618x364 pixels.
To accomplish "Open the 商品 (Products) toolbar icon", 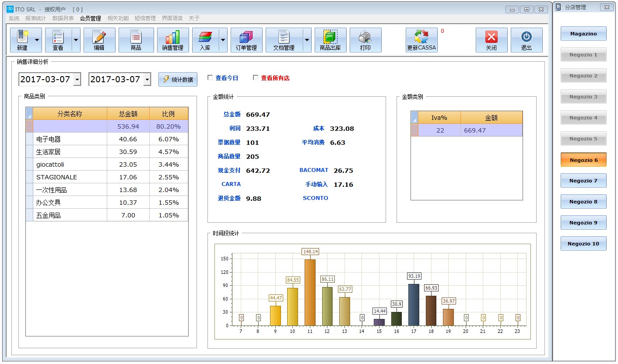I will [136, 38].
